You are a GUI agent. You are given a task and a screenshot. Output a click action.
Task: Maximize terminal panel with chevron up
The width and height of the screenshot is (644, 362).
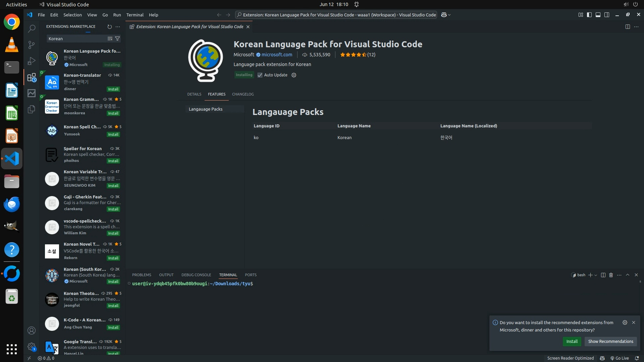click(628, 275)
